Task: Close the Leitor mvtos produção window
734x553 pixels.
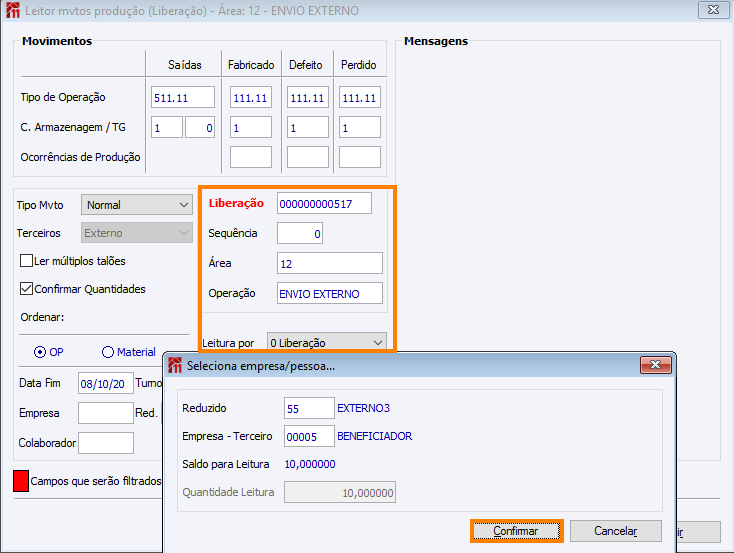Action: click(713, 10)
